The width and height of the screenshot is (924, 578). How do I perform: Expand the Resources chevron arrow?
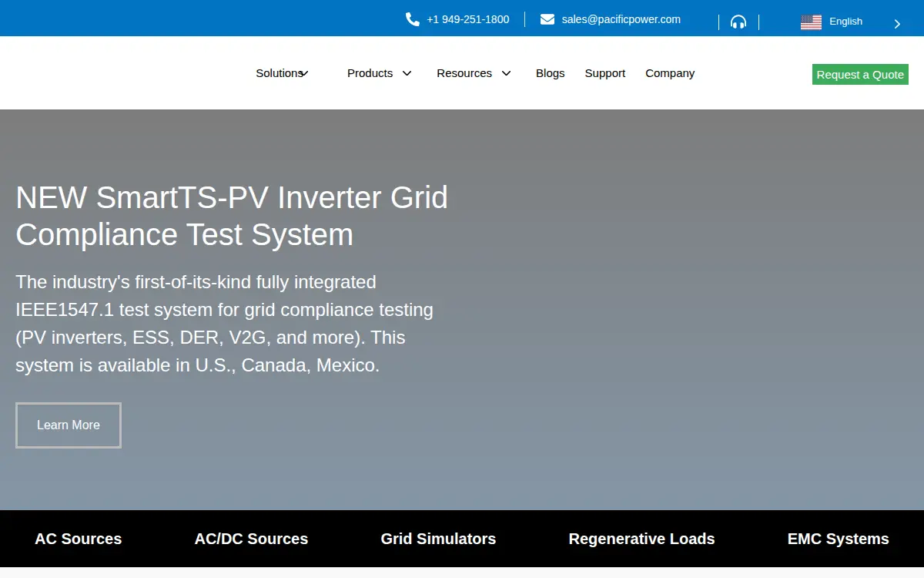(506, 73)
